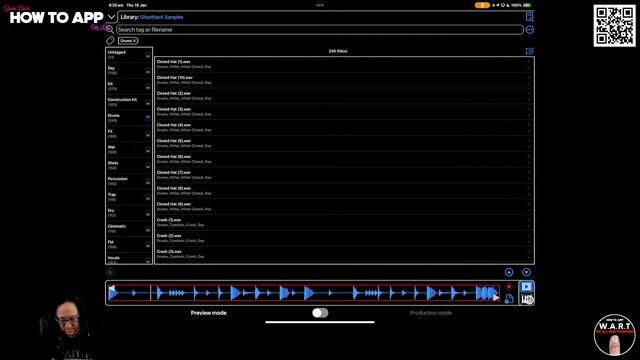
Task: Toggle the Cinematic tag checkbox
Action: tap(148, 229)
